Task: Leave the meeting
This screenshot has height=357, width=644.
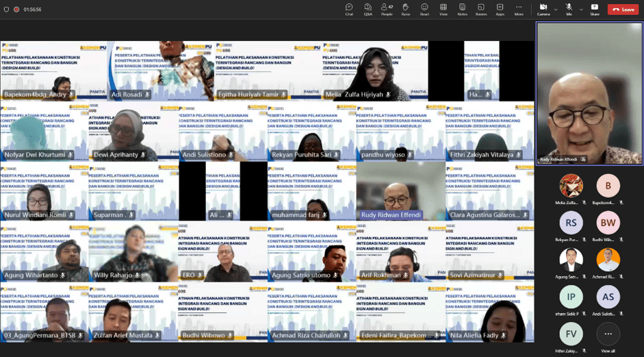Action: tap(623, 10)
